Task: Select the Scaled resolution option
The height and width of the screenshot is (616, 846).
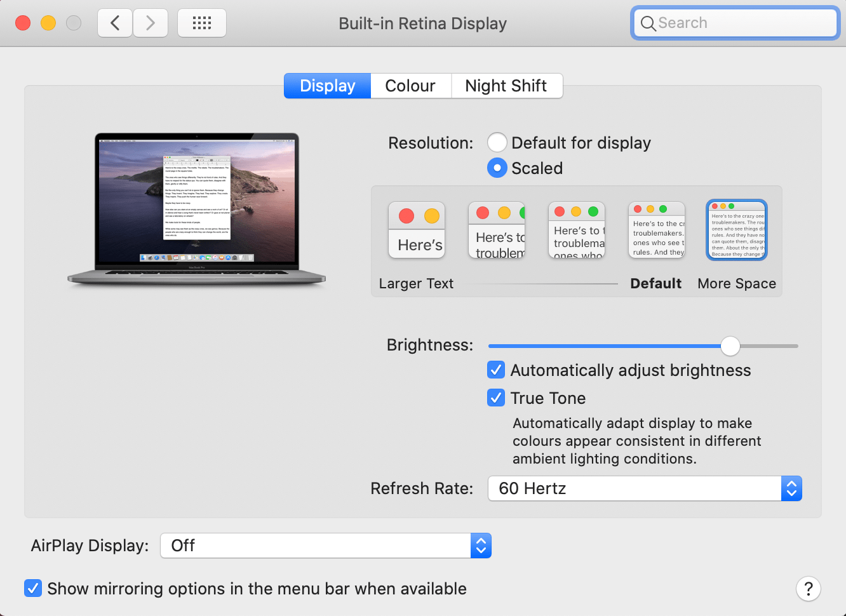Action: coord(497,168)
